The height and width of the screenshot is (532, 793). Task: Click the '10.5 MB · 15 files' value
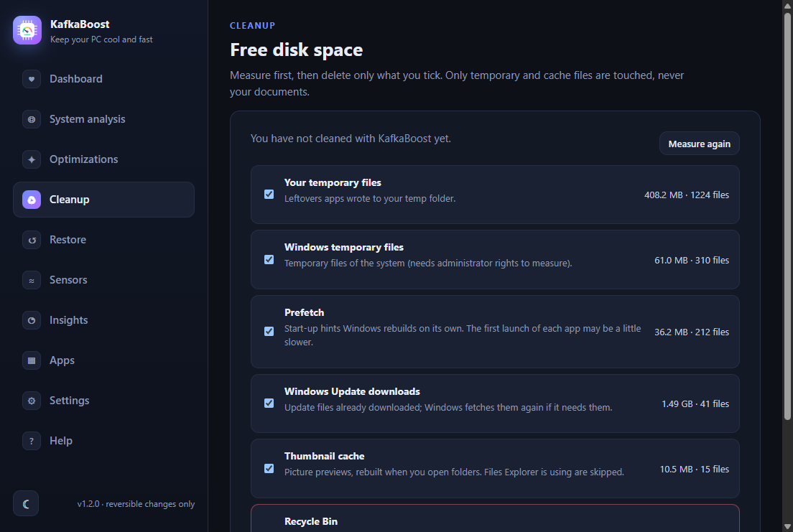pyautogui.click(x=694, y=469)
